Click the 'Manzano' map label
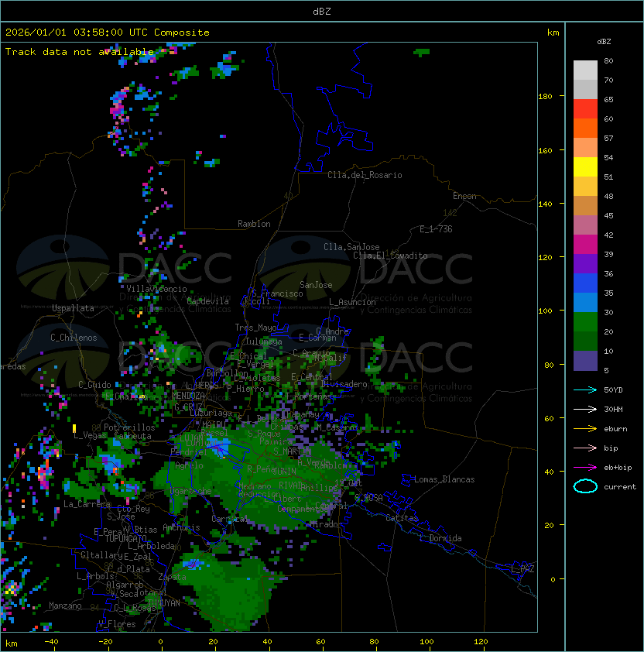This screenshot has width=644, height=652. coord(65,606)
